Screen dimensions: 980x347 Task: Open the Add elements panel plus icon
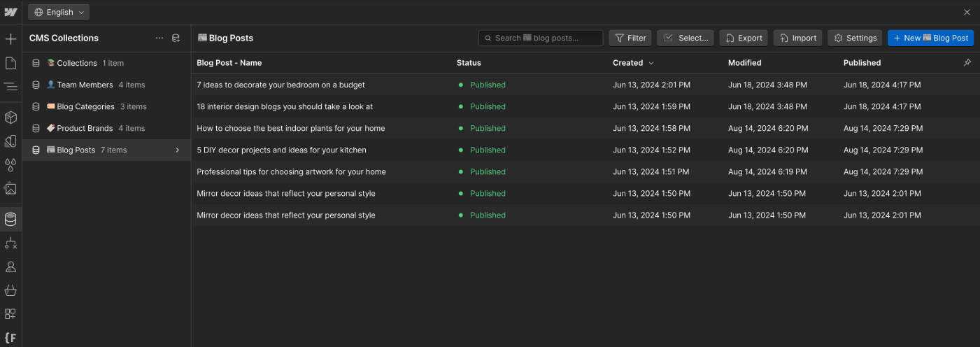pos(10,39)
